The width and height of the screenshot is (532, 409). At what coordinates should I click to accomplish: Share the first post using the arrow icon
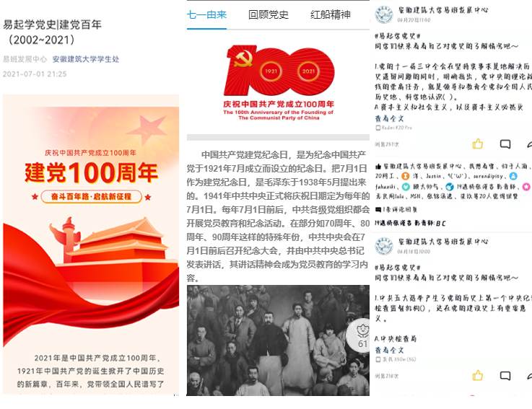point(529,144)
